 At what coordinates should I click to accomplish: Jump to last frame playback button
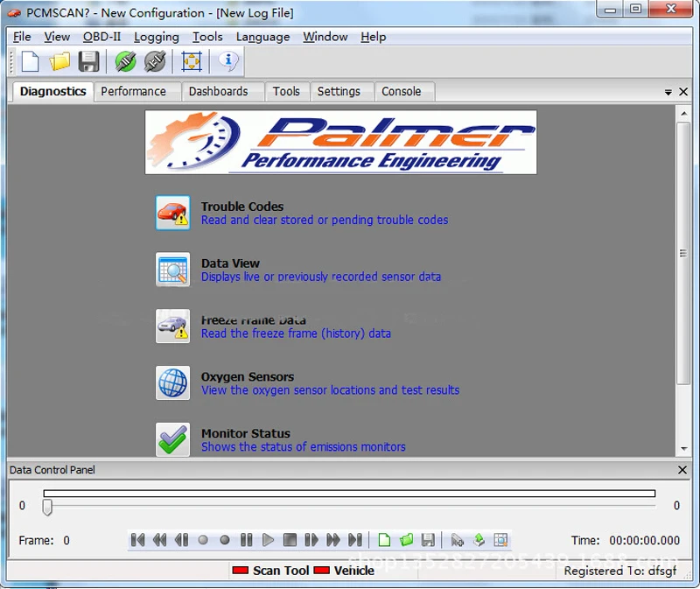click(x=355, y=540)
